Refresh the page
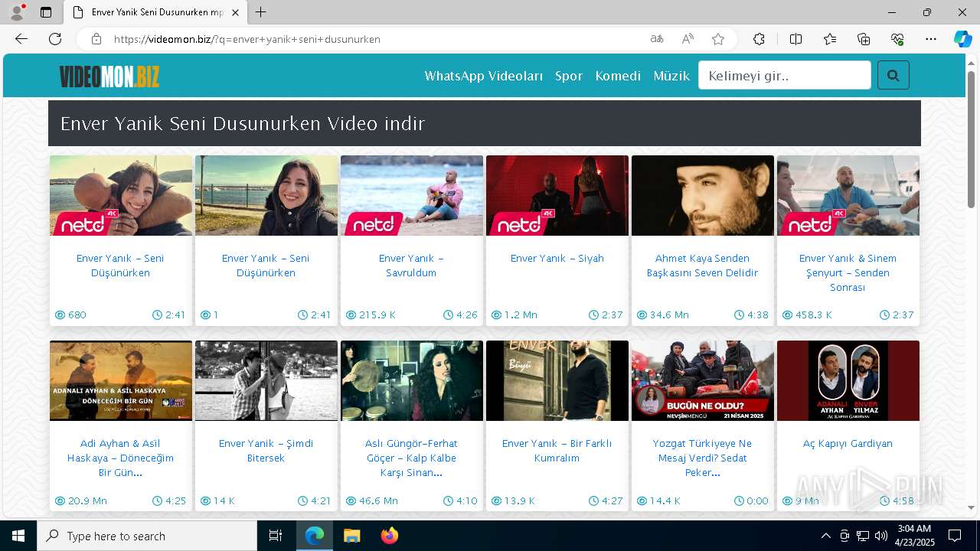980x551 pixels. [x=55, y=39]
